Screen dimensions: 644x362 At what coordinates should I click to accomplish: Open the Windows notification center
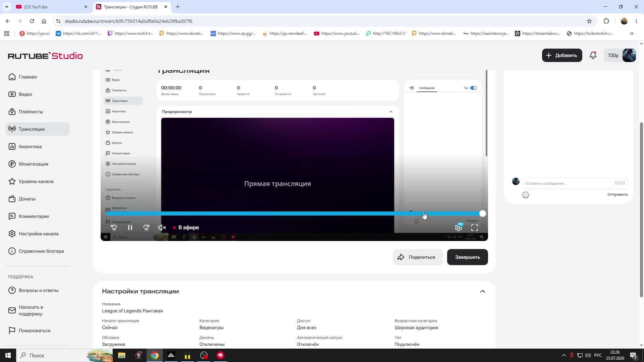click(634, 355)
